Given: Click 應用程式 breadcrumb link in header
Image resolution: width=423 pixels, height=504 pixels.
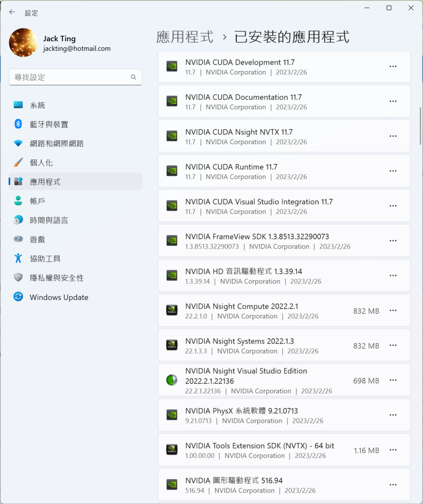Looking at the screenshot, I should click(184, 37).
